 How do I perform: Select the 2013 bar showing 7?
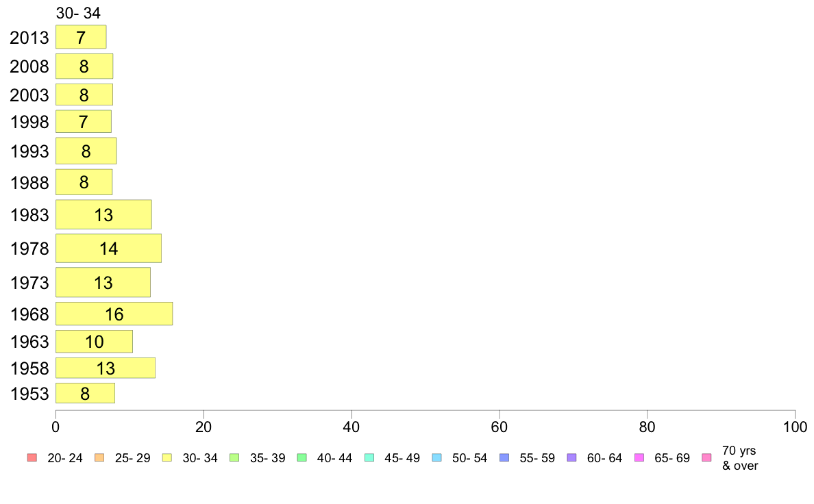[x=81, y=37]
